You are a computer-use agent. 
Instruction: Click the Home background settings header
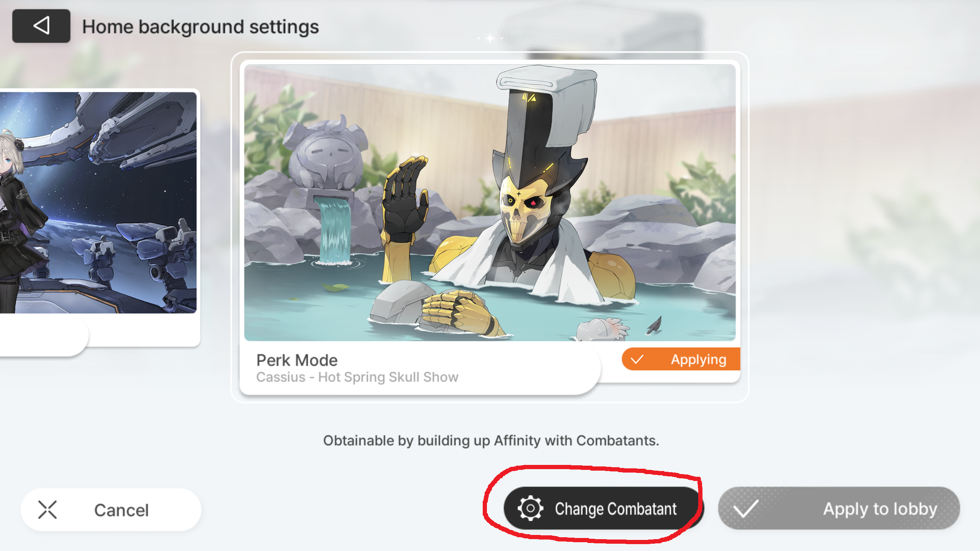pos(200,27)
